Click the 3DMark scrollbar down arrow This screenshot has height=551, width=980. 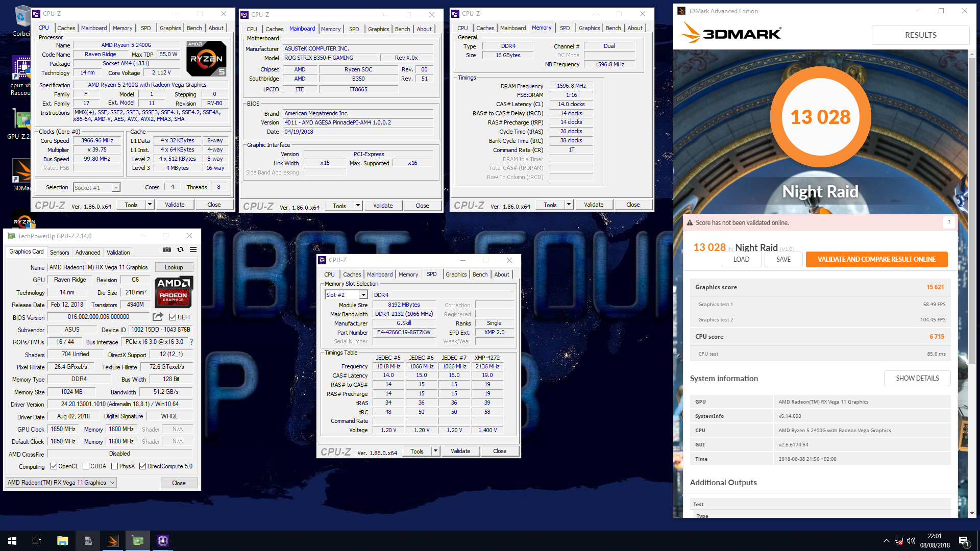click(972, 513)
